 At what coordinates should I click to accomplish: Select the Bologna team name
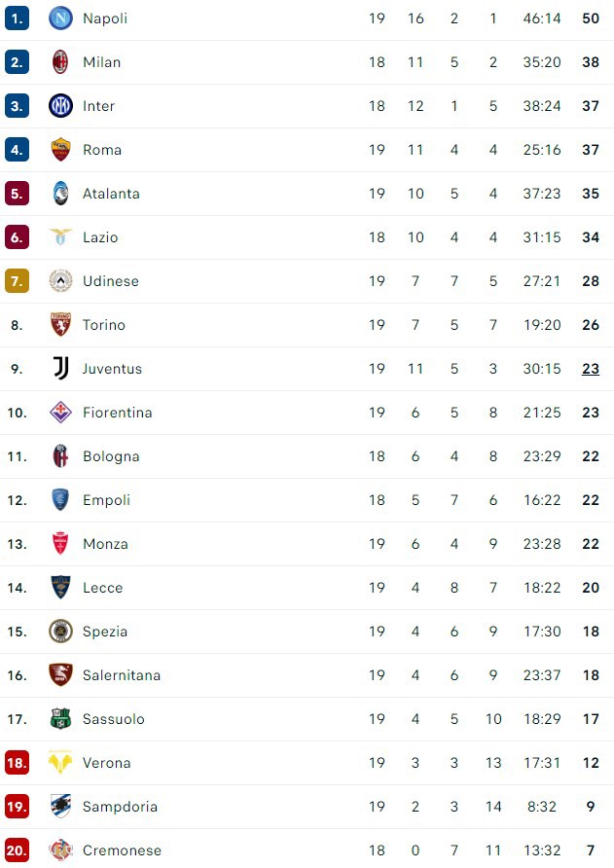pos(111,456)
